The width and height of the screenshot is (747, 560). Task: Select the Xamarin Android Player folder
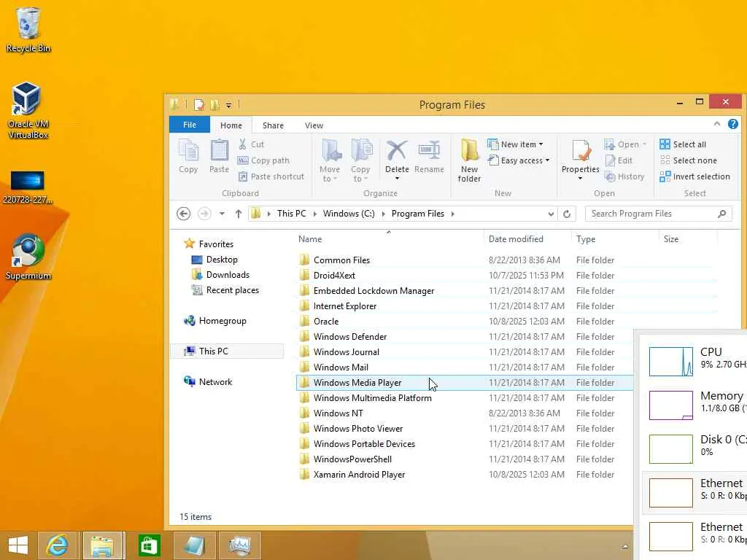pos(359,475)
